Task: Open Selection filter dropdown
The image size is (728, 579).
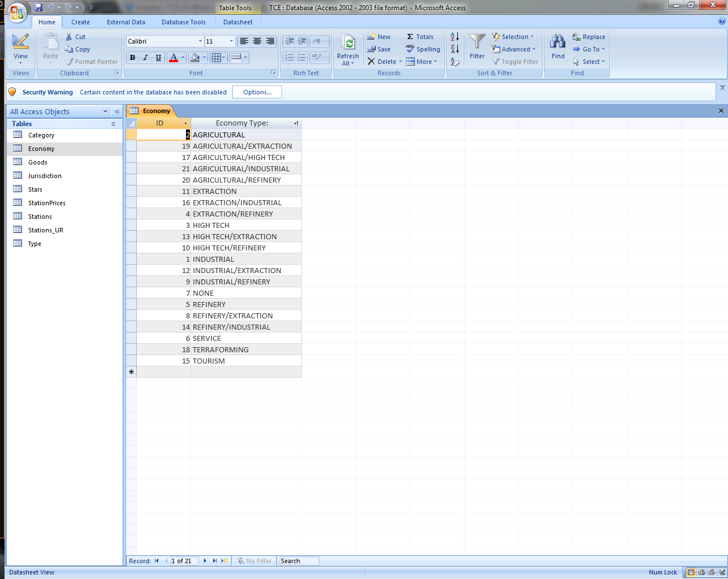Action: [x=512, y=37]
